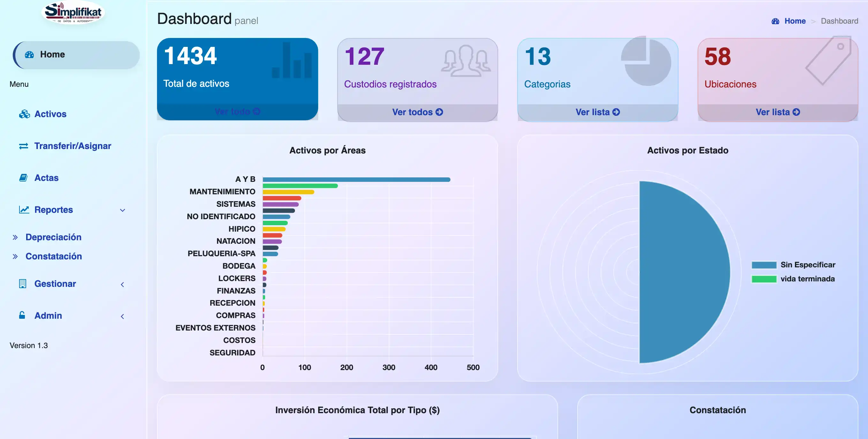Click the Admin unlock icon
868x439 pixels.
coord(22,315)
